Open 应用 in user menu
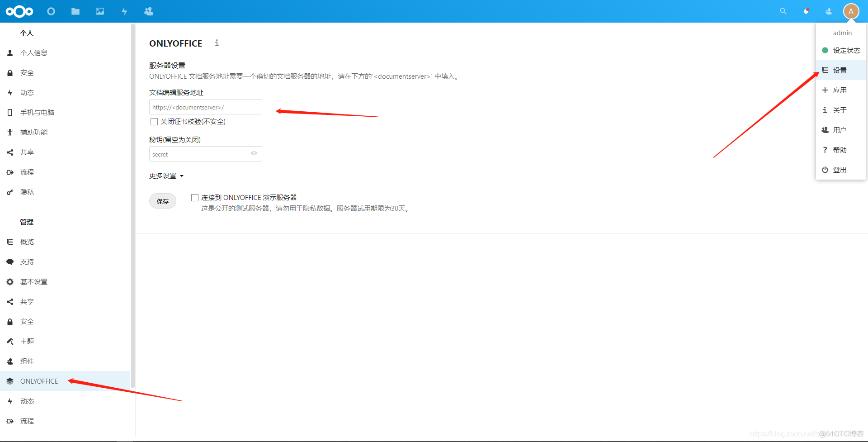Viewport: 868px width, 442px height. point(841,90)
